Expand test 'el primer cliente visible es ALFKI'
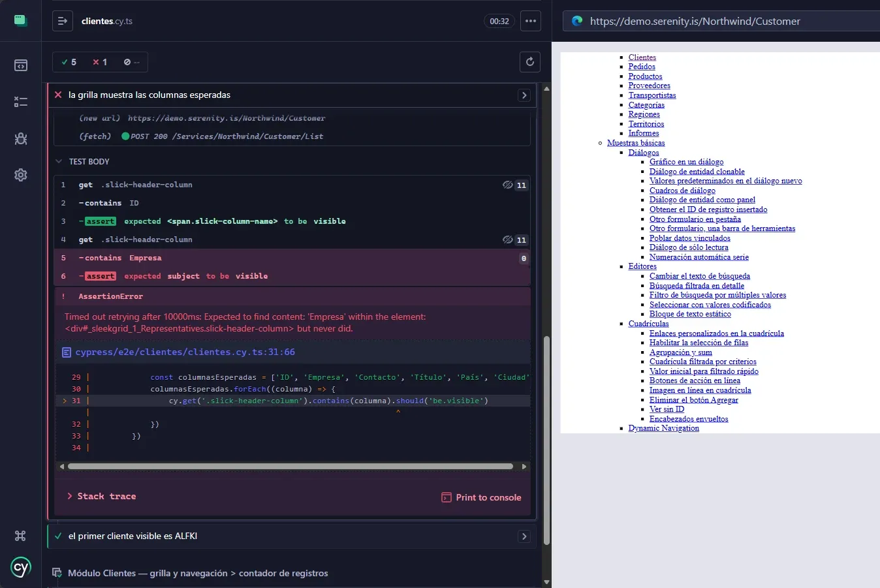The width and height of the screenshot is (880, 588). [133, 536]
